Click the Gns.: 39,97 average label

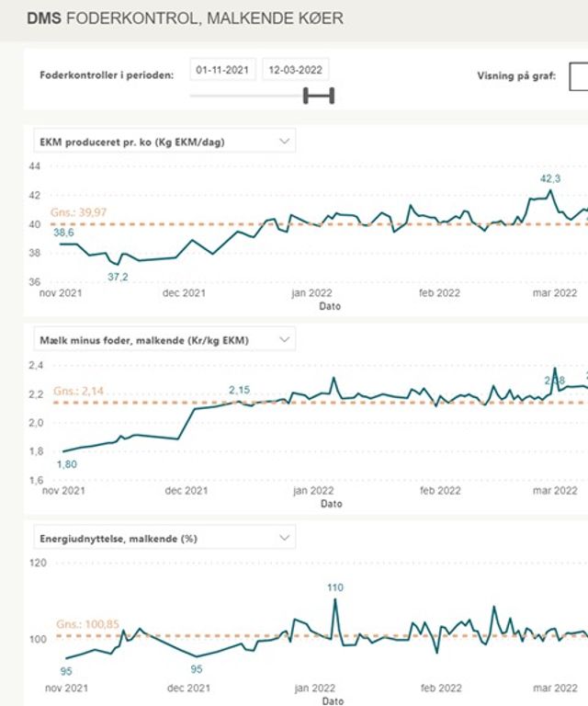point(79,212)
